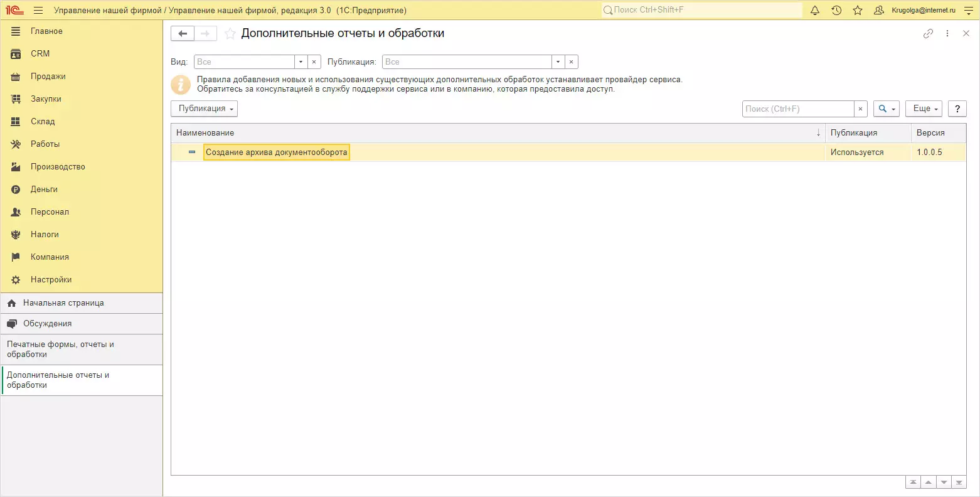The height and width of the screenshot is (497, 980).
Task: Focus the Поиск (Ctrl+F) list search field
Action: click(x=798, y=109)
